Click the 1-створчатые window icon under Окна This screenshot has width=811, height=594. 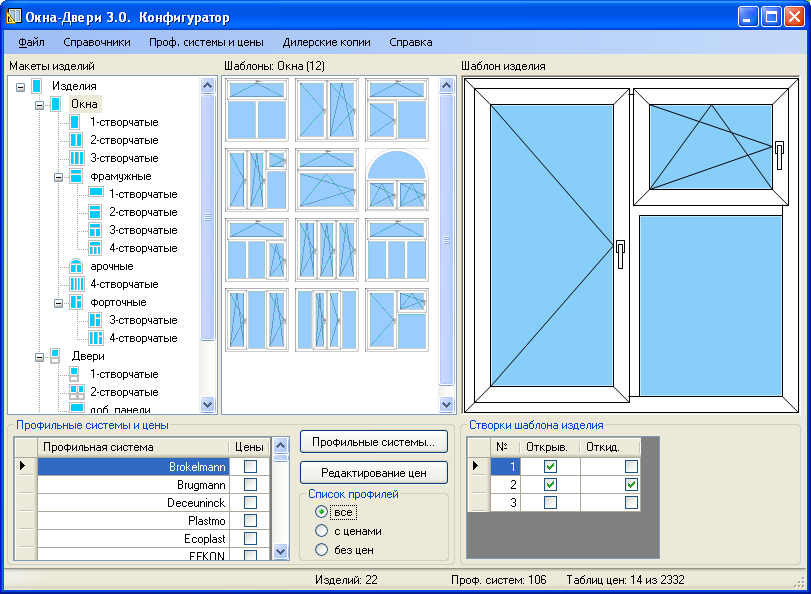tap(75, 122)
